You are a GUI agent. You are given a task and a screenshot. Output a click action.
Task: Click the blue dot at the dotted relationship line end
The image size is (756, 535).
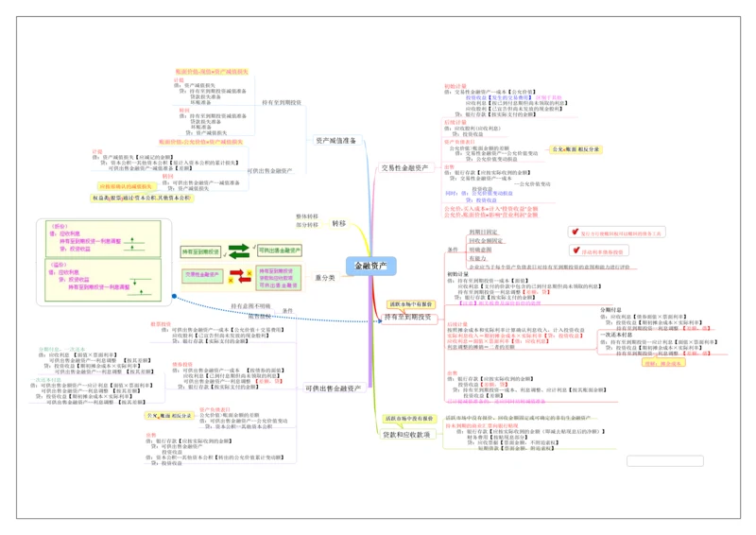click(174, 297)
